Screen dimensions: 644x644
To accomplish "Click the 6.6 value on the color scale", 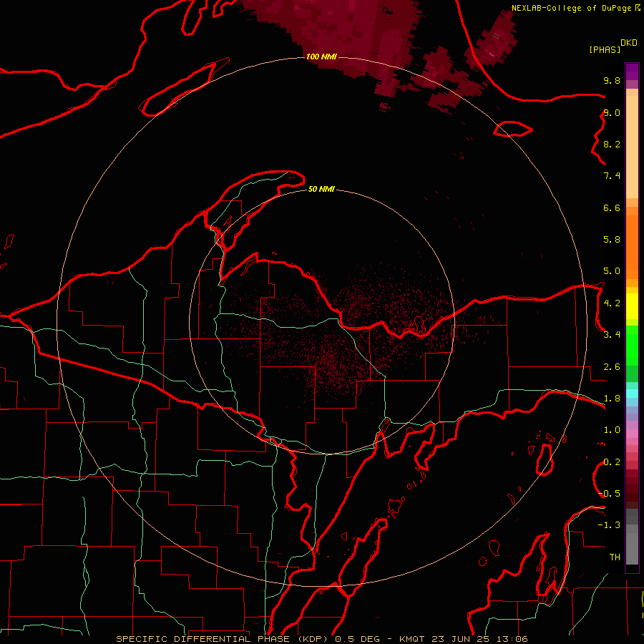I will (612, 208).
